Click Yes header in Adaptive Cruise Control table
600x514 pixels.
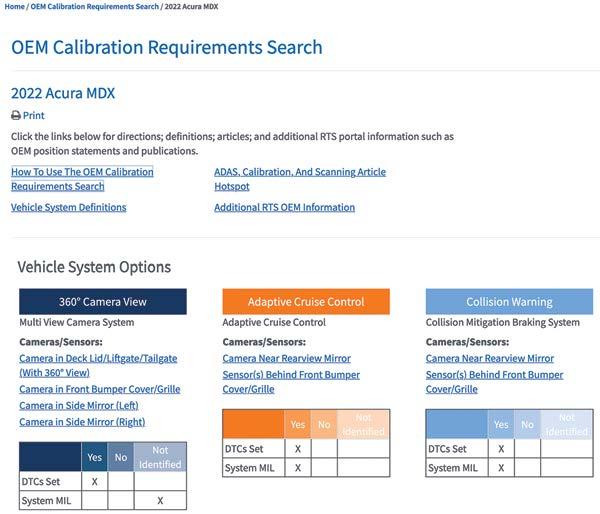pos(298,424)
